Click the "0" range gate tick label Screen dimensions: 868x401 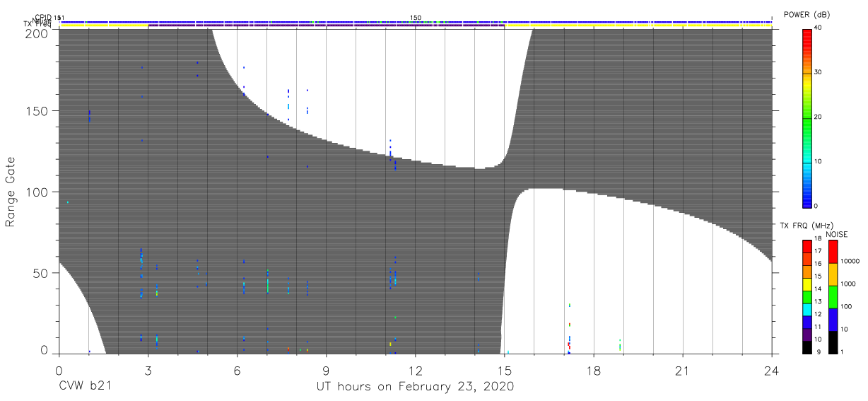pos(45,350)
